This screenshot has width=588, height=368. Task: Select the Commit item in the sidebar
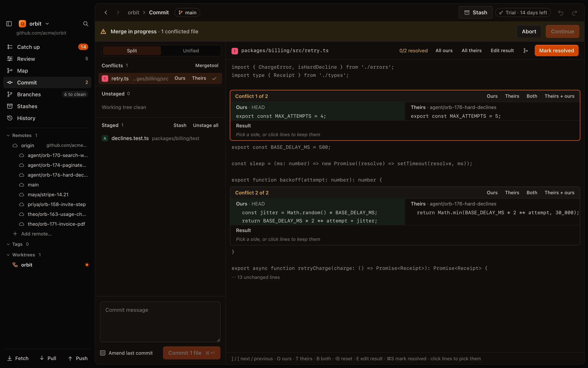[47, 83]
